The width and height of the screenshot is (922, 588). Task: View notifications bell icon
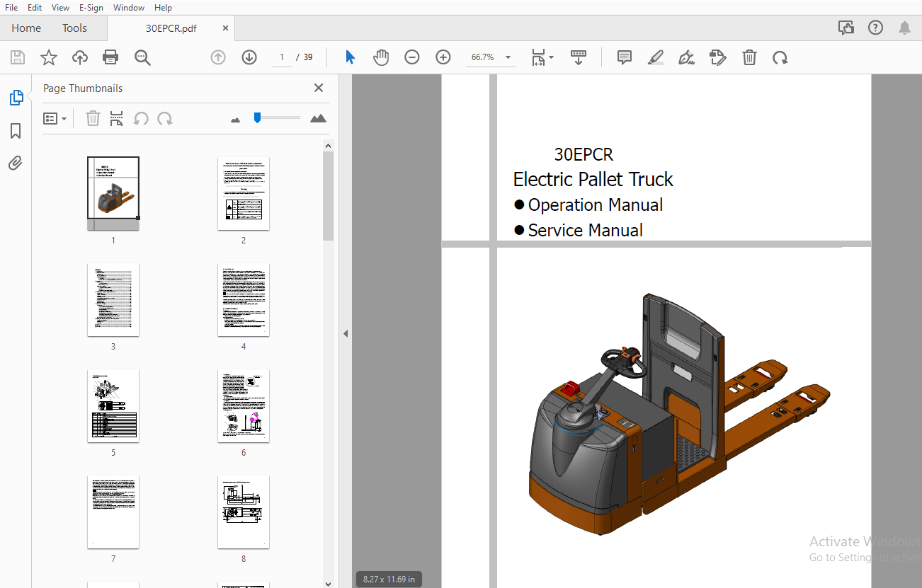[x=905, y=28]
